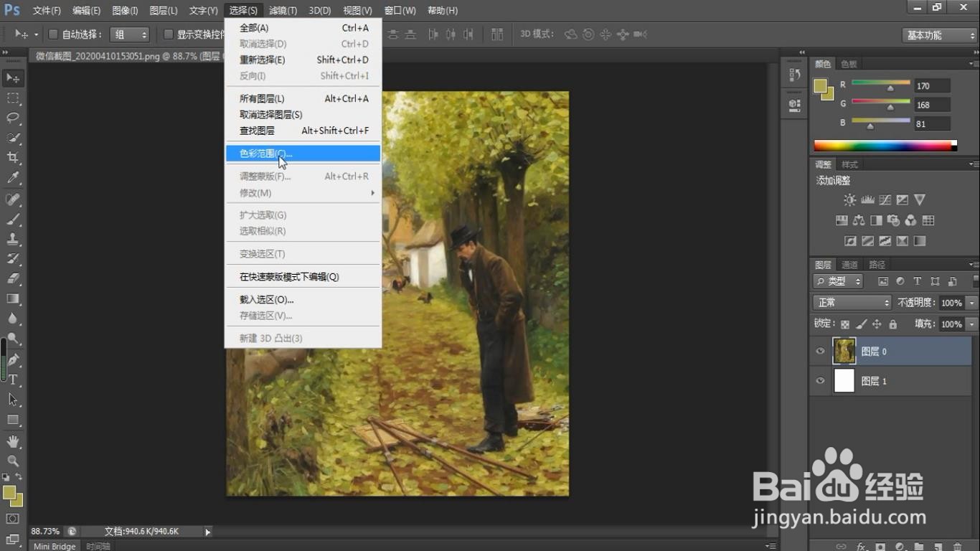
Task: Select the History Brush tool
Action: [13, 259]
